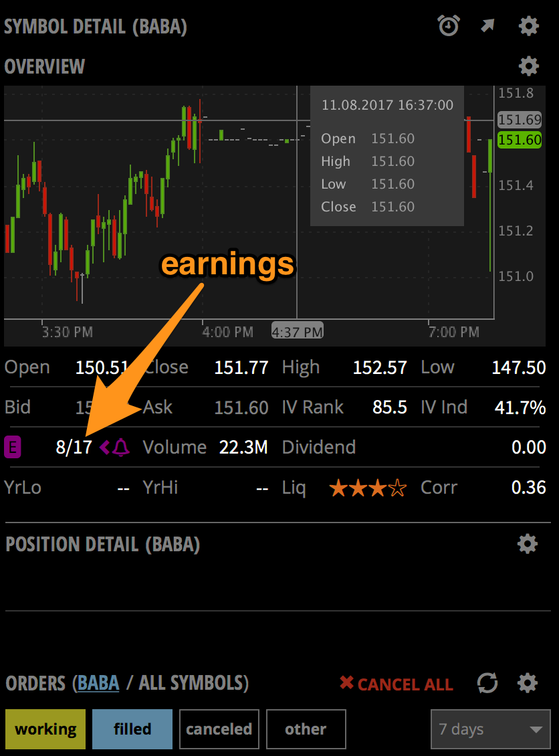Click the Liq star rating stars

pos(367,488)
